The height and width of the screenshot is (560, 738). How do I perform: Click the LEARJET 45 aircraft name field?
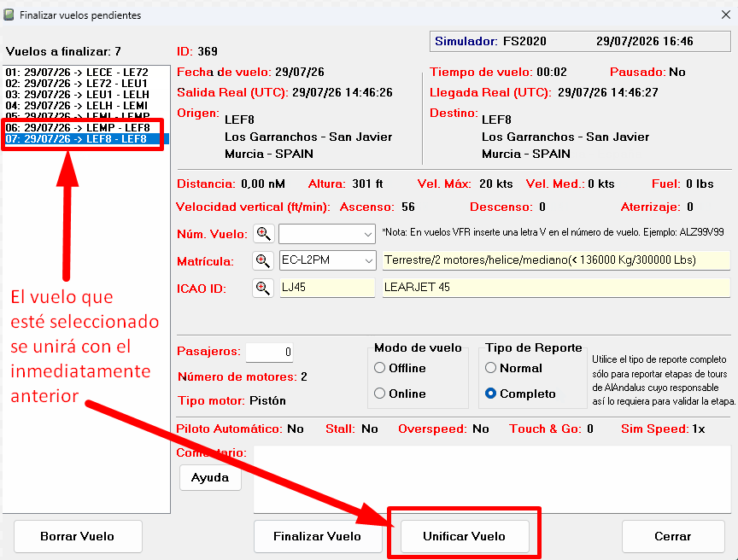556,288
